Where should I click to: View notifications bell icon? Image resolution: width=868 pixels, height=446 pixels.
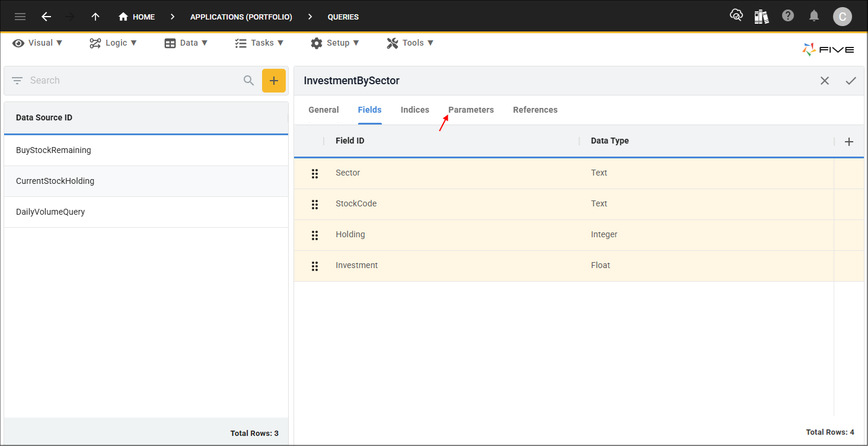pos(814,16)
